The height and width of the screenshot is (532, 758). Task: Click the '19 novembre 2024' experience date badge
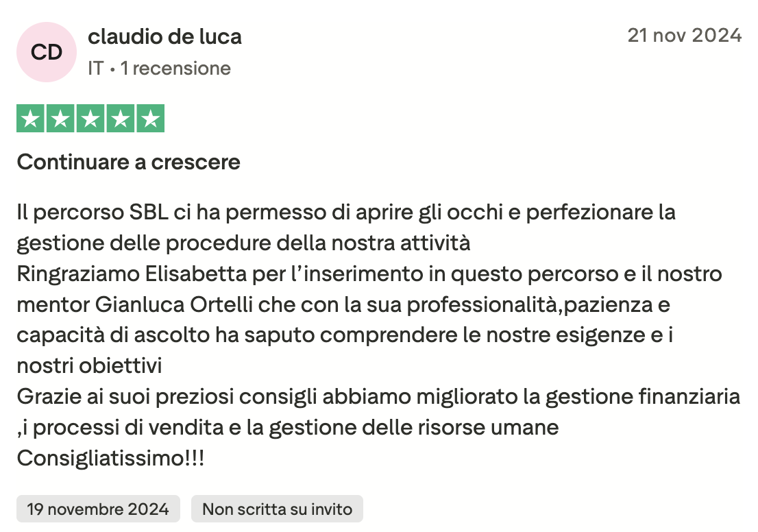click(x=98, y=509)
